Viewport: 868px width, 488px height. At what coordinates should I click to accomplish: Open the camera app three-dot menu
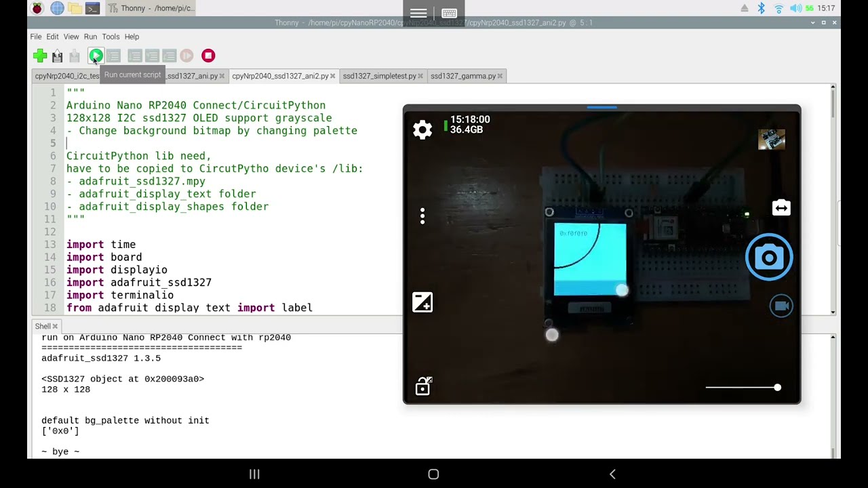coord(422,216)
